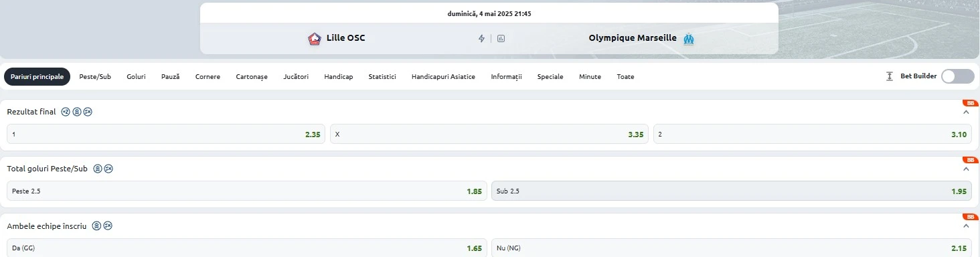
Task: Collapse the Total goluri Peste/Sub section
Action: [966, 169]
